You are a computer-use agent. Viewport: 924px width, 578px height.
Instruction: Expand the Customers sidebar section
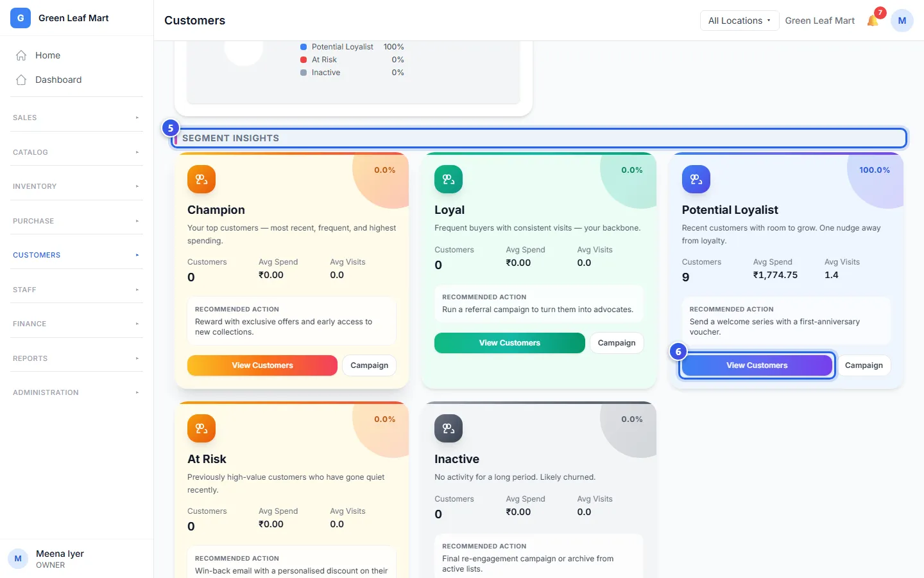point(76,255)
